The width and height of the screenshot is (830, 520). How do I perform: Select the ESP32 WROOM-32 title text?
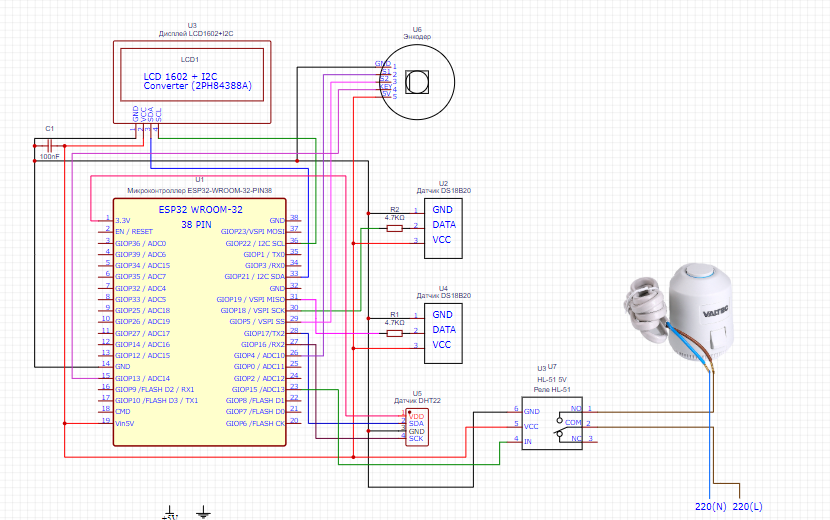click(201, 210)
